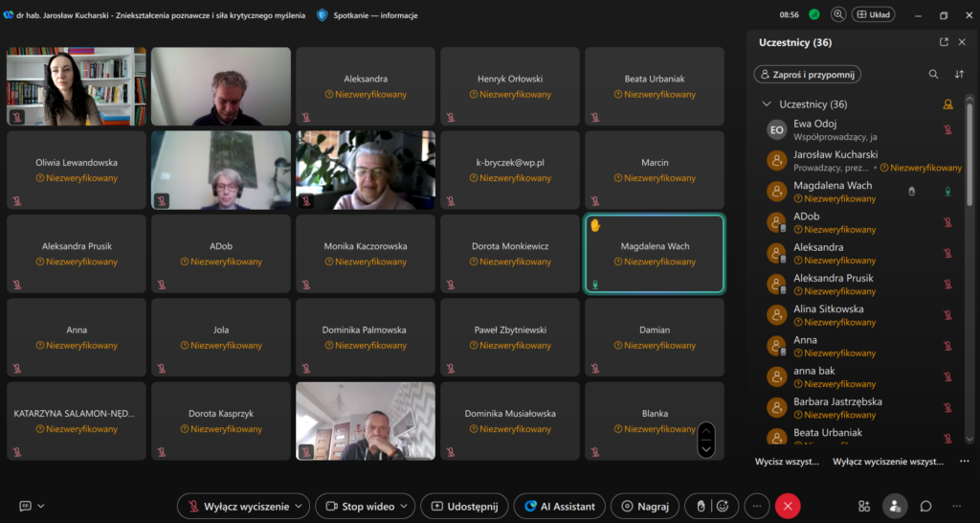Open the chat bubble icon in bottom bar
Viewport: 980px width, 523px height.
coord(925,506)
